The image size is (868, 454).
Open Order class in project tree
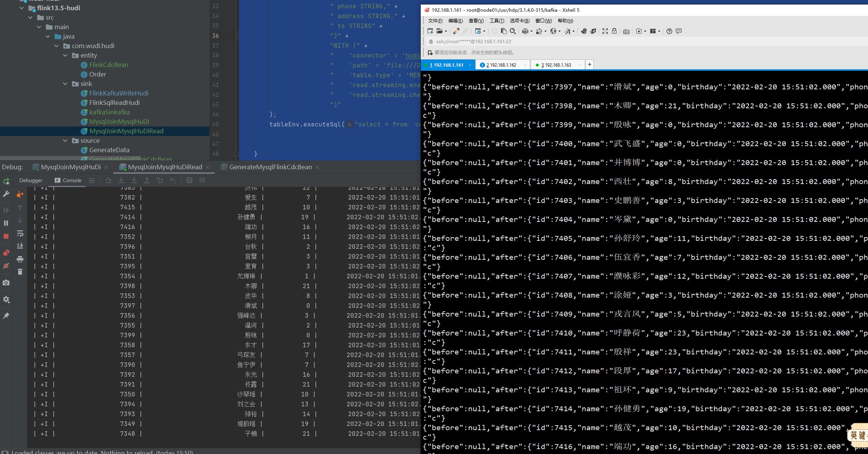tap(97, 74)
